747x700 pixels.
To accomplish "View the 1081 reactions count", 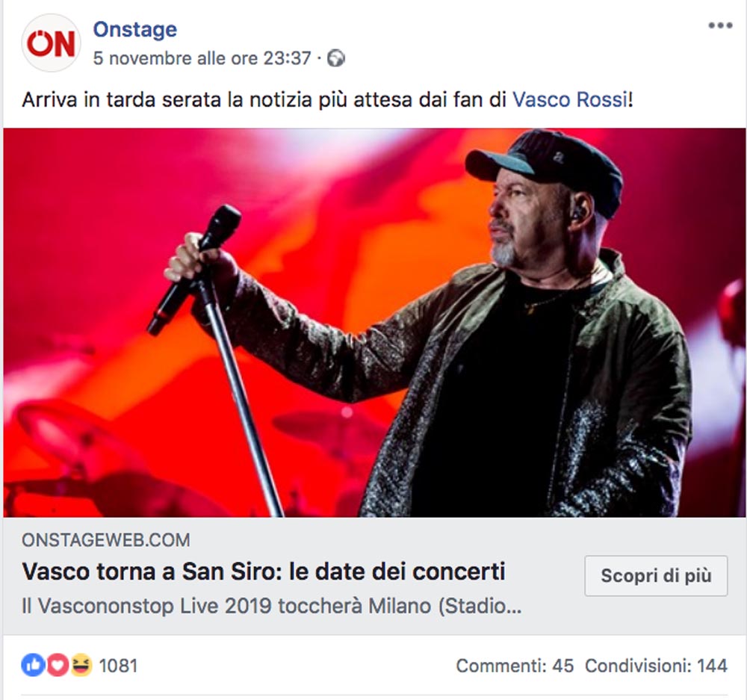I will 118,666.
